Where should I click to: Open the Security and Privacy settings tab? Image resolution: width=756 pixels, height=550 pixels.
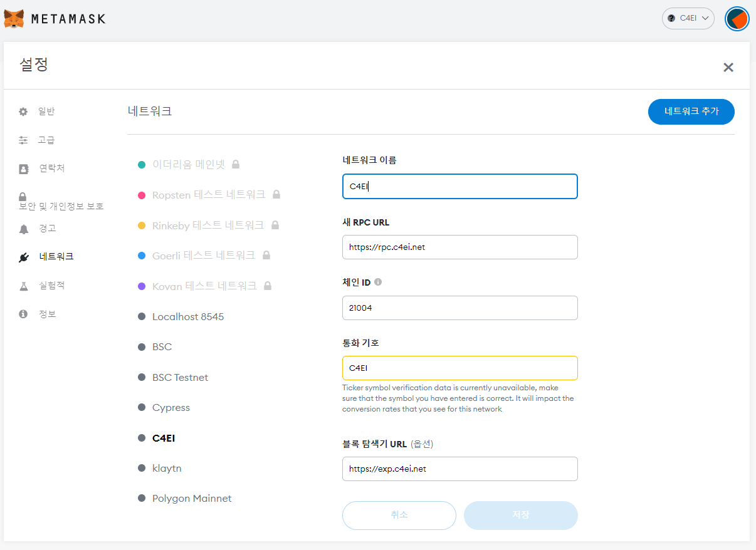61,205
